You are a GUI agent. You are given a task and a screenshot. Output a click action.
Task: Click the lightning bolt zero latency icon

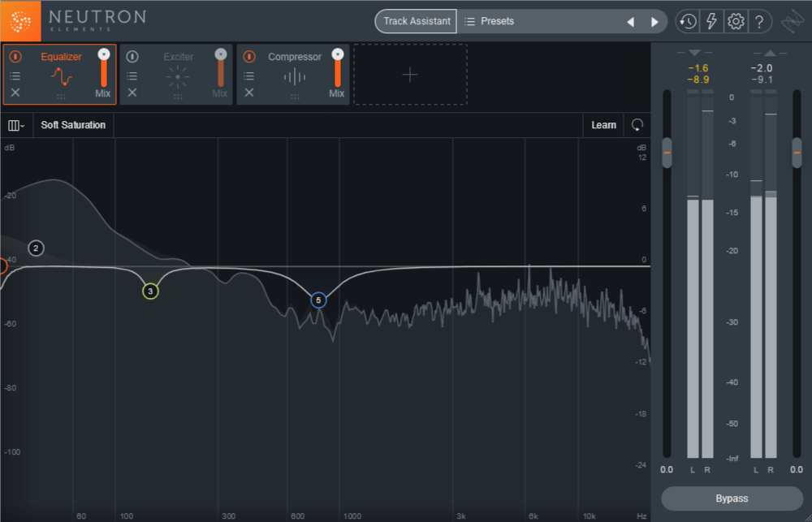pyautogui.click(x=711, y=21)
